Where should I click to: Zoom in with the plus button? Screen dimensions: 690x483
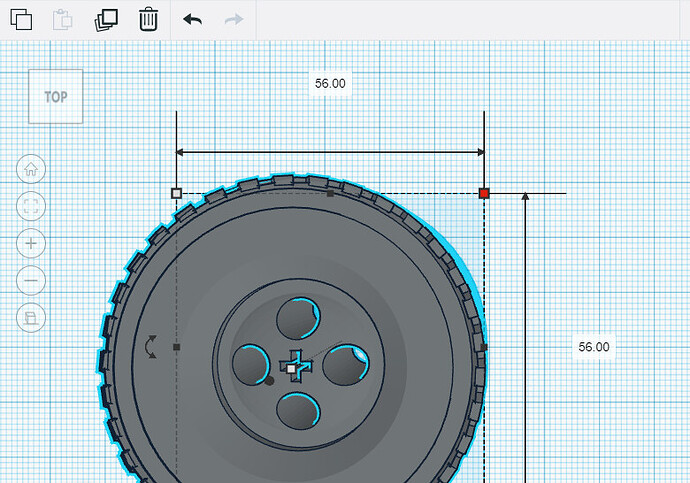(x=31, y=243)
